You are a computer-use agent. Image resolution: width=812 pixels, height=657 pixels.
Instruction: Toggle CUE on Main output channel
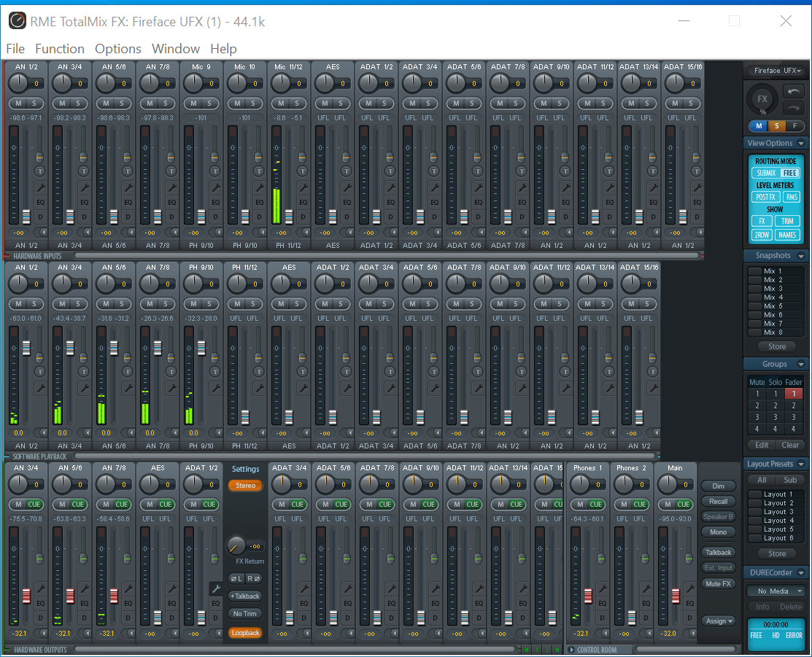point(684,505)
